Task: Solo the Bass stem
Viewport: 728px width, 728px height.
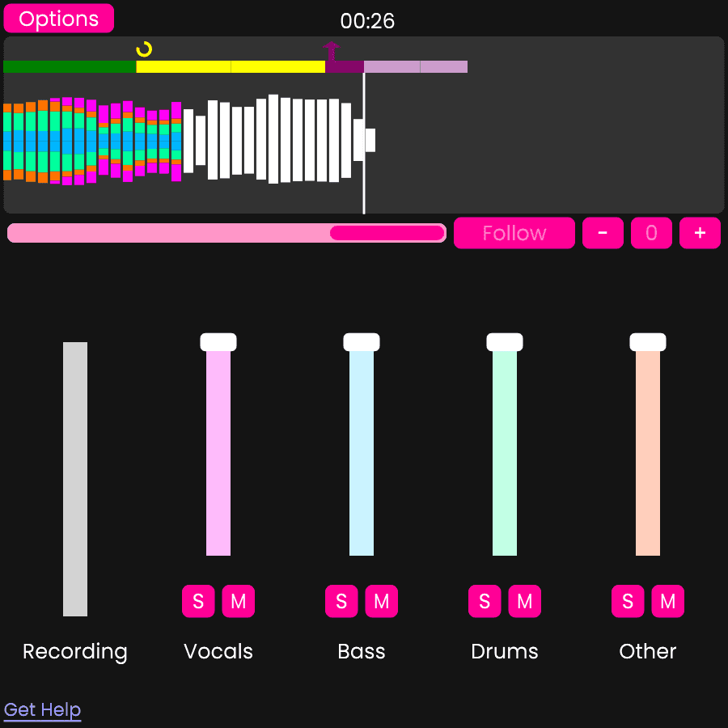Action: [x=341, y=601]
